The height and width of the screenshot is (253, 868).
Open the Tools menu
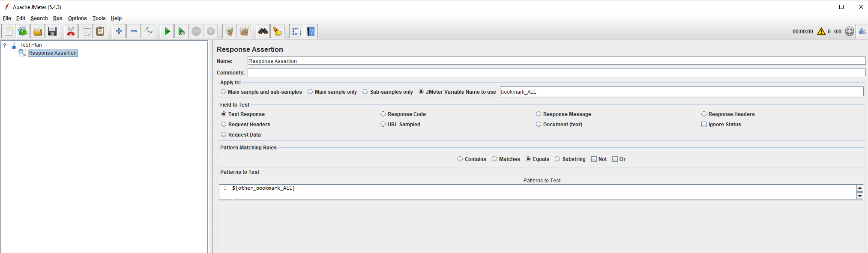coord(99,18)
